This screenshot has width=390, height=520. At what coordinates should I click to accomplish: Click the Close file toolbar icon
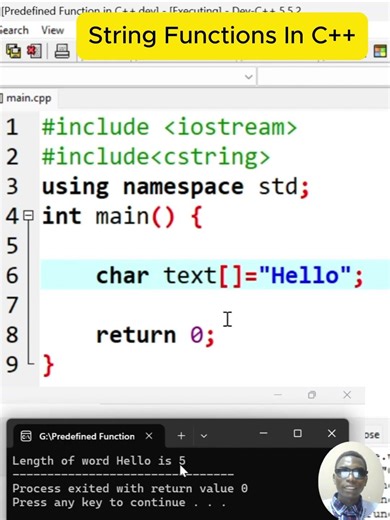(x=34, y=51)
